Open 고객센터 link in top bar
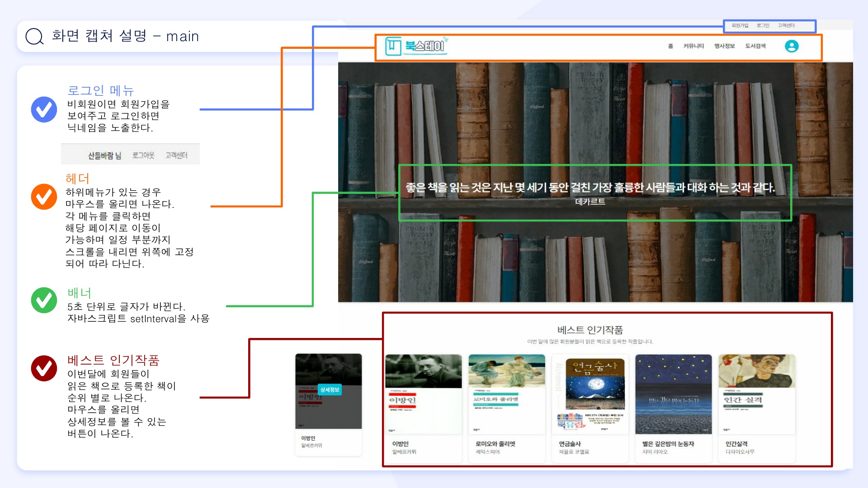The width and height of the screenshot is (868, 488). click(x=786, y=26)
